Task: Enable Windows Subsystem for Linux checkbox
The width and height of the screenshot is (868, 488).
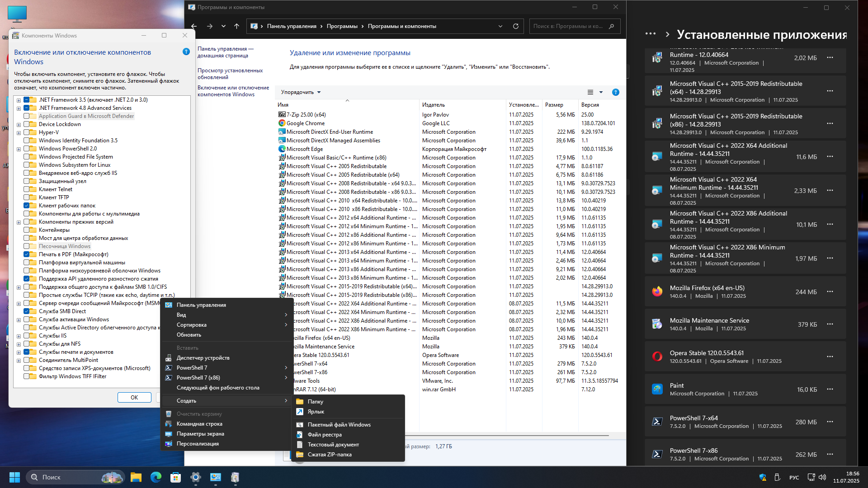Action: (26, 165)
